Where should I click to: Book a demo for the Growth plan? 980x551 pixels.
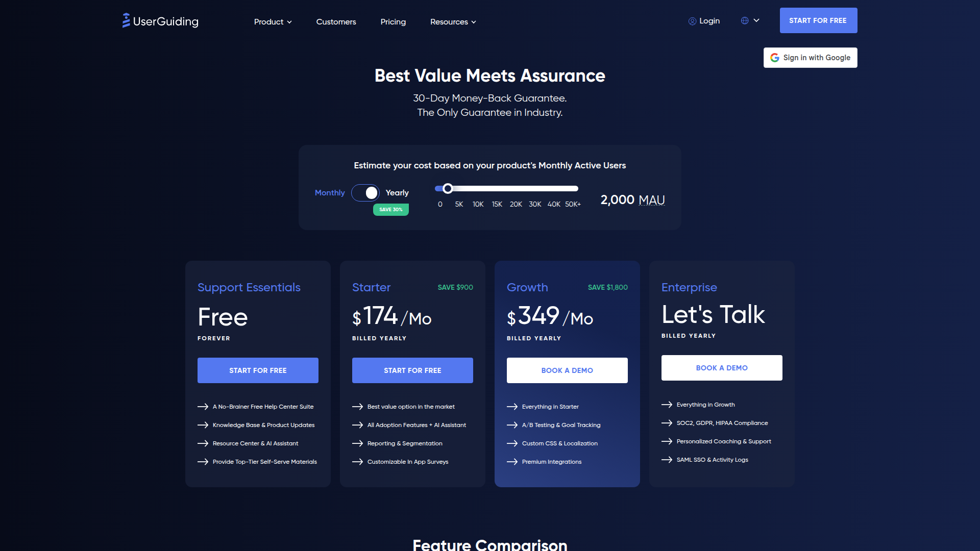tap(567, 370)
